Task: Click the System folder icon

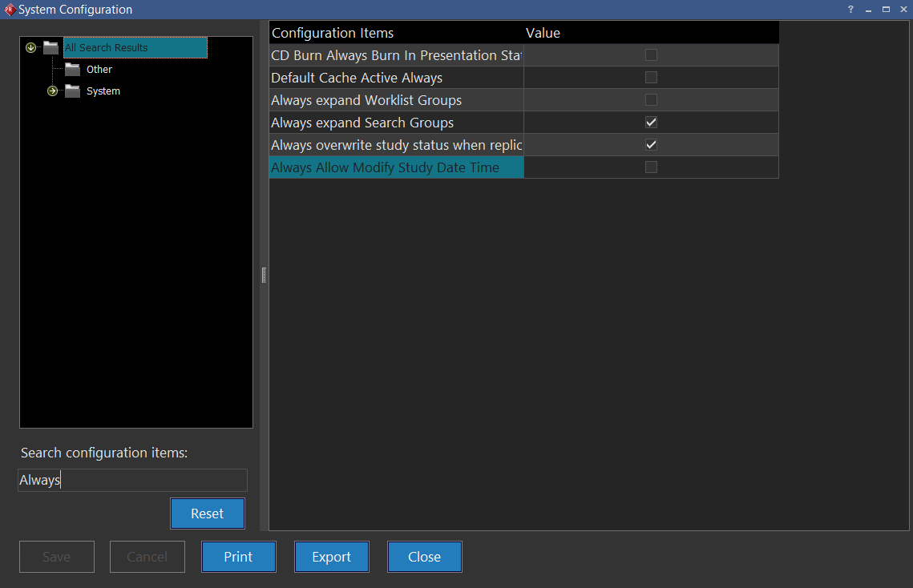Action: (x=73, y=91)
